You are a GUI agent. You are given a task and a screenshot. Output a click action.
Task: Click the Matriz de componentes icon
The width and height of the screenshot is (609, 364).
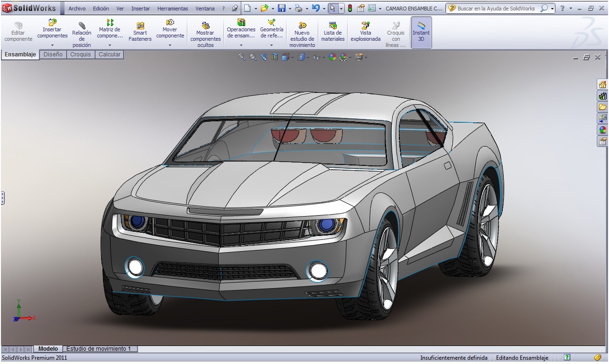[110, 22]
